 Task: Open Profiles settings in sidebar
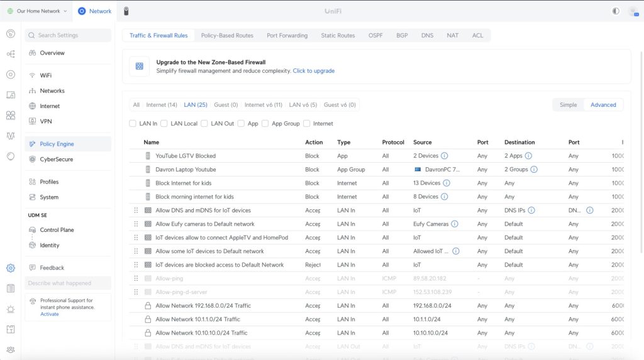[x=68, y=182]
